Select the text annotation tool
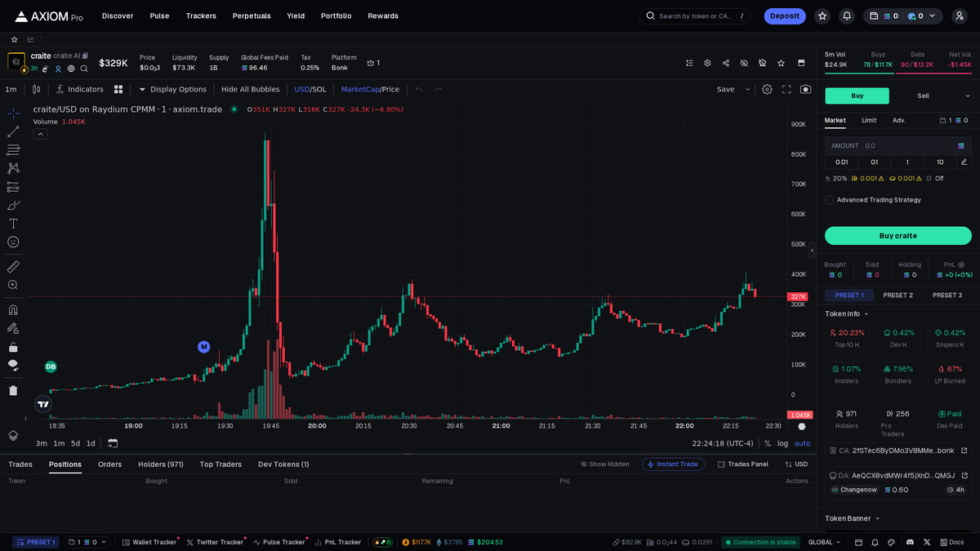The height and width of the screenshot is (551, 980). coord(13,224)
